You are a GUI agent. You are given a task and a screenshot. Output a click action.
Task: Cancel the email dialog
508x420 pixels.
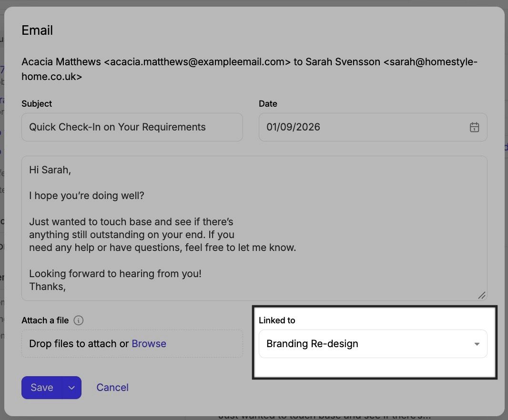[112, 388]
